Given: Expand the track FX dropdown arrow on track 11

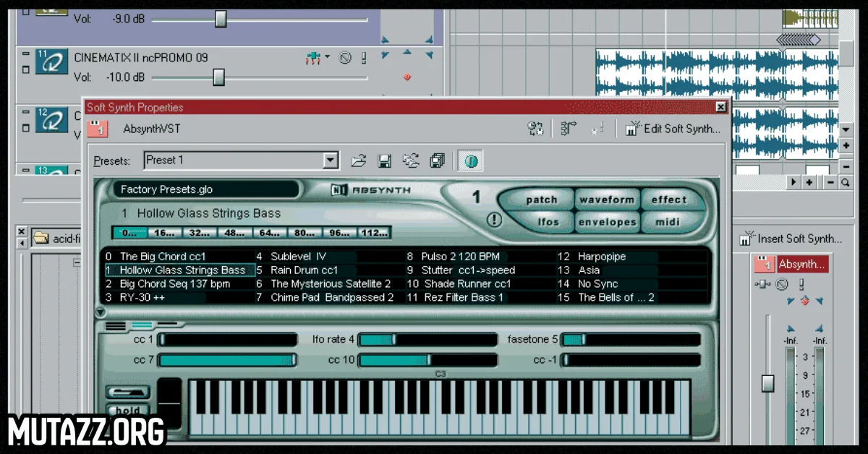Looking at the screenshot, I should tap(327, 58).
